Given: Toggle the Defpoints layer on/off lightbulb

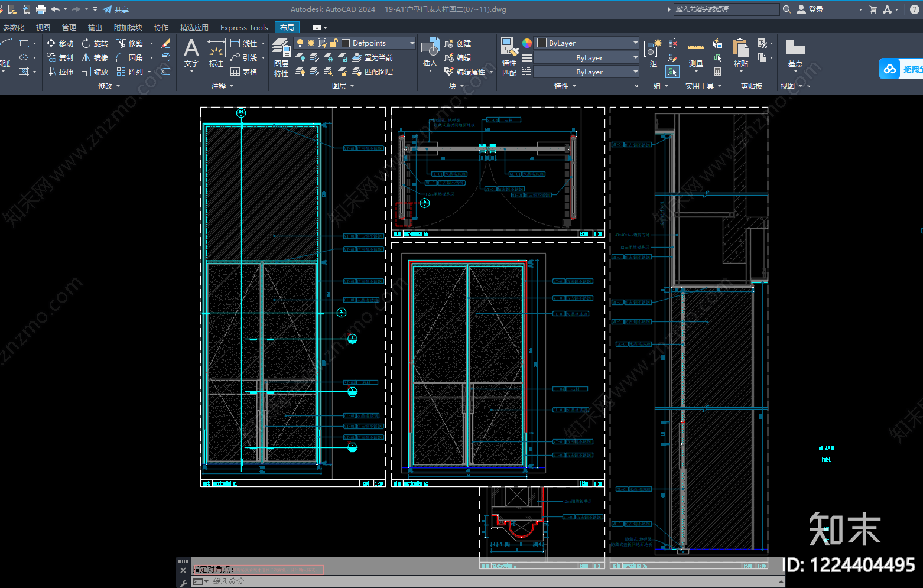Looking at the screenshot, I should coord(300,43).
